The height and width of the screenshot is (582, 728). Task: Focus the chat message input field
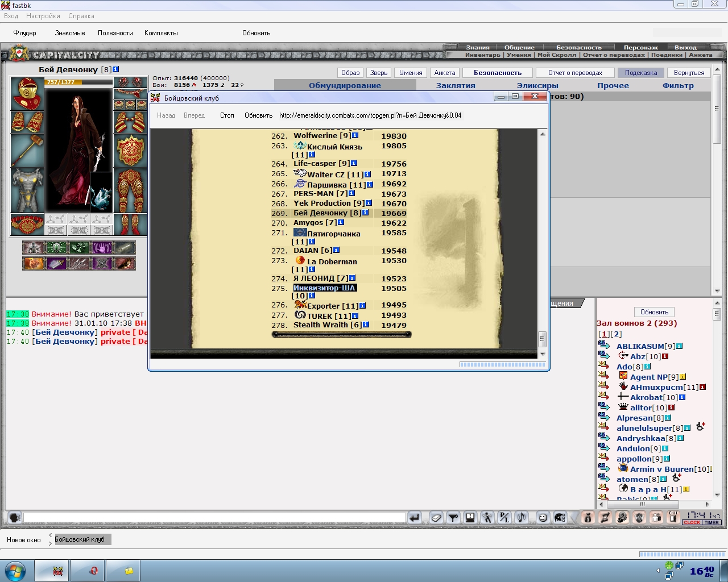(214, 518)
